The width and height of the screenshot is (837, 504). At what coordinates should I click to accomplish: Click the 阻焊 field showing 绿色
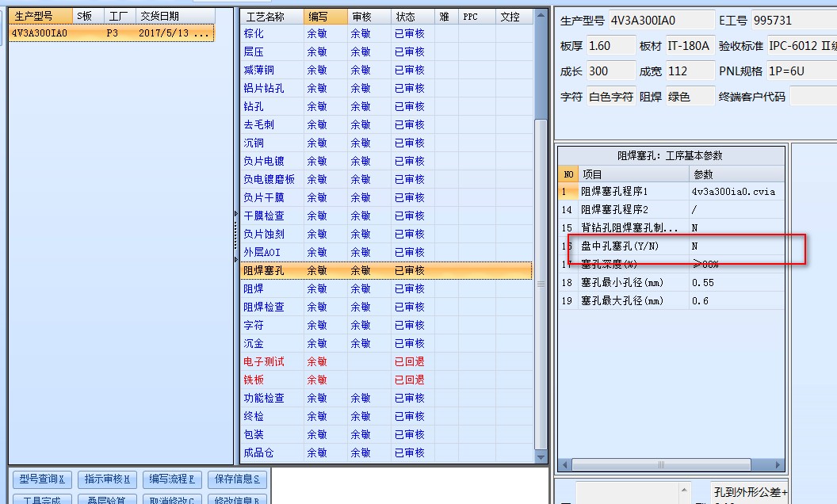[x=690, y=97]
